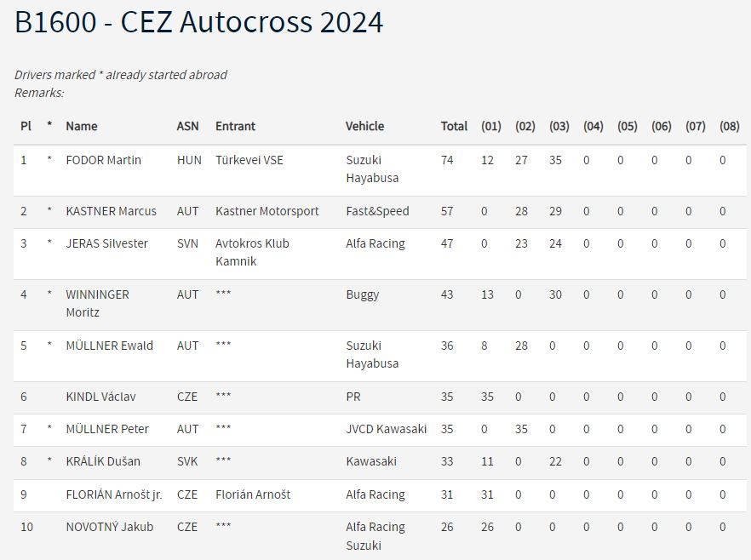Select the WINNINGER Moritz row
Screen dimensions: 751x560
pos(380,305)
